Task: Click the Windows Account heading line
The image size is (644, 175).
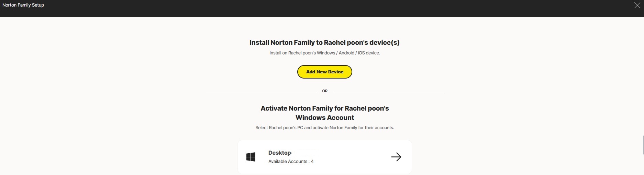Action: point(324,118)
